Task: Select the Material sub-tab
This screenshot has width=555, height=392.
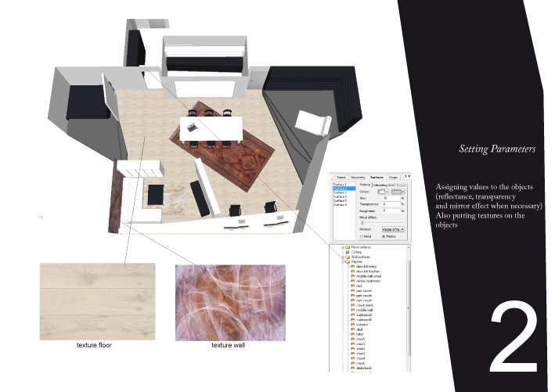Action: tap(366, 185)
